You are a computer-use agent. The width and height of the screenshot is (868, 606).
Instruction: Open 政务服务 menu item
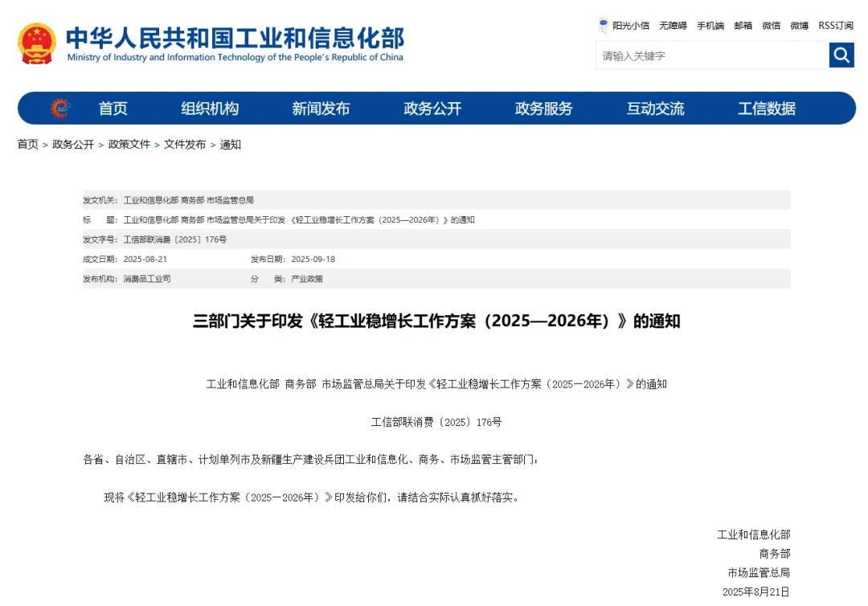(x=543, y=109)
